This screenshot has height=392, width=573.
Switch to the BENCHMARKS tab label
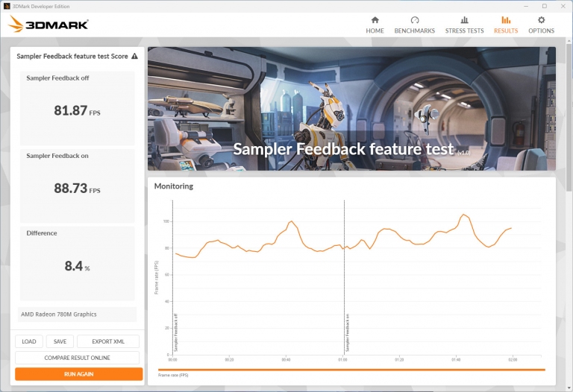414,31
